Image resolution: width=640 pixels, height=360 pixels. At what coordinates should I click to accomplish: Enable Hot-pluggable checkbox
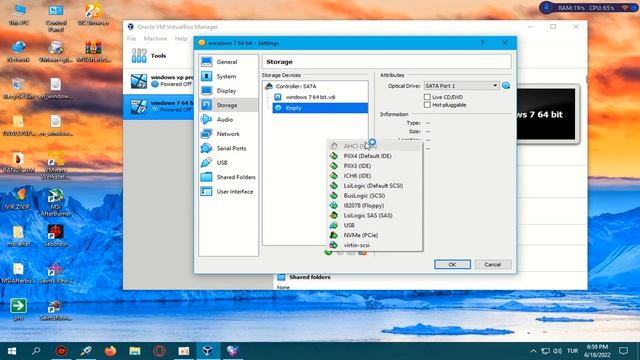[x=427, y=105]
